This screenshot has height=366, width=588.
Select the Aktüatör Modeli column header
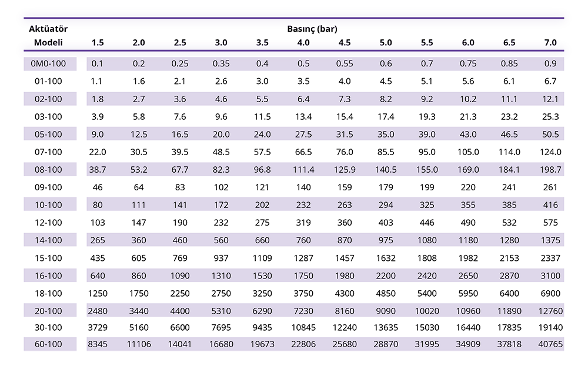tap(48, 35)
